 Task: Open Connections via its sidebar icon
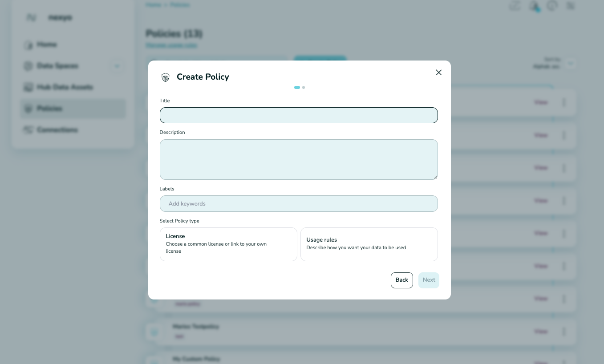(x=28, y=130)
